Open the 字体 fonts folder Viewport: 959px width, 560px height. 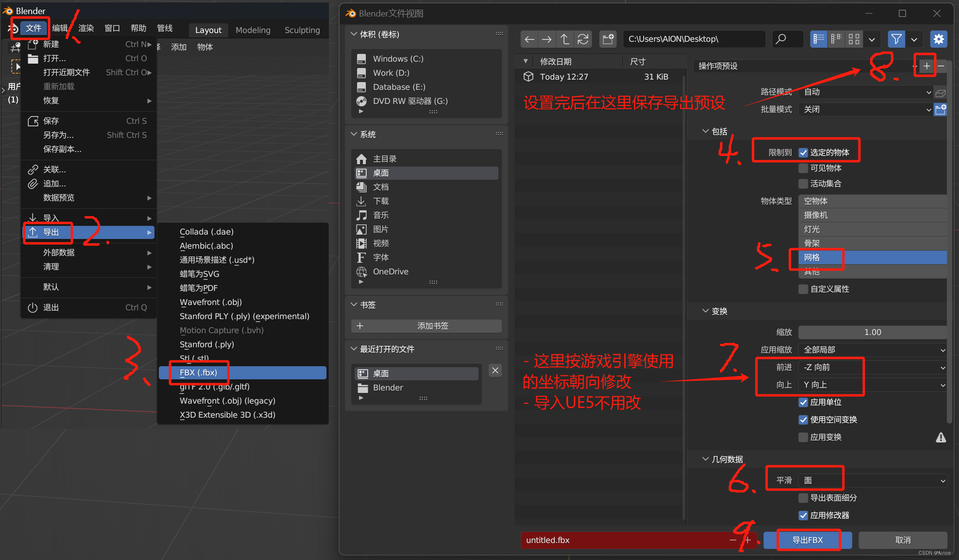(428, 257)
